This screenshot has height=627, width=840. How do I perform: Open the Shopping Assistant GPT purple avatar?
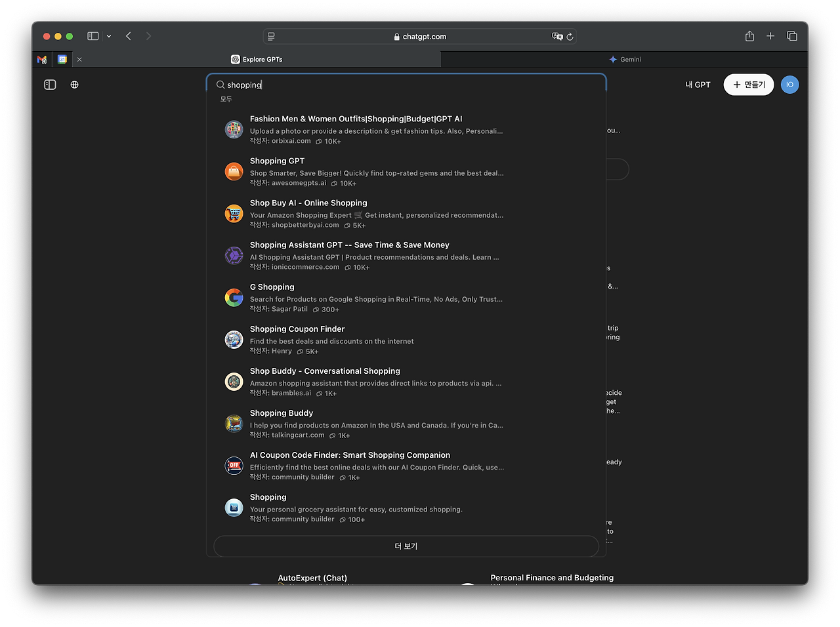[234, 255]
